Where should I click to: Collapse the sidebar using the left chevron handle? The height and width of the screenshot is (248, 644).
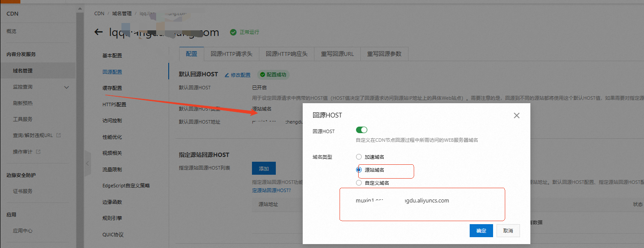[87, 163]
